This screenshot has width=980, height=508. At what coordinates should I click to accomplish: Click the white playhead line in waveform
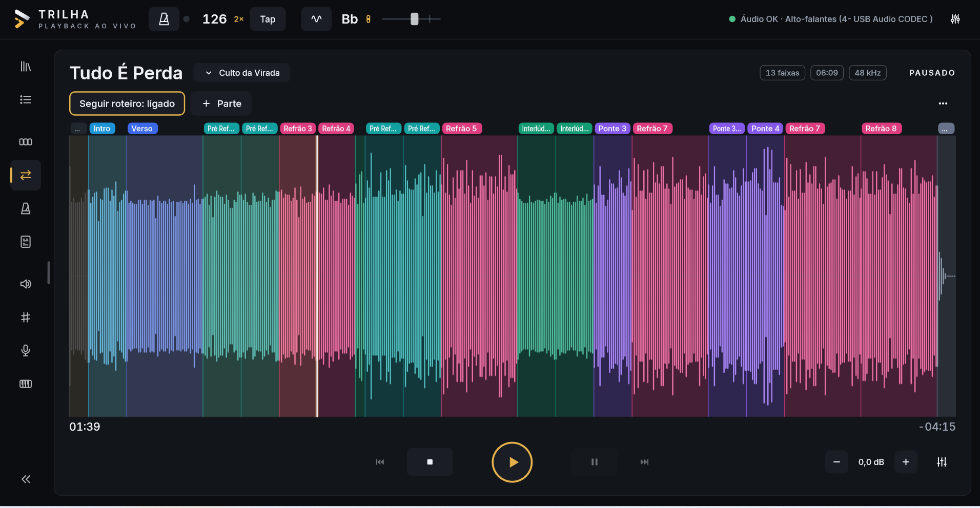[x=317, y=277]
